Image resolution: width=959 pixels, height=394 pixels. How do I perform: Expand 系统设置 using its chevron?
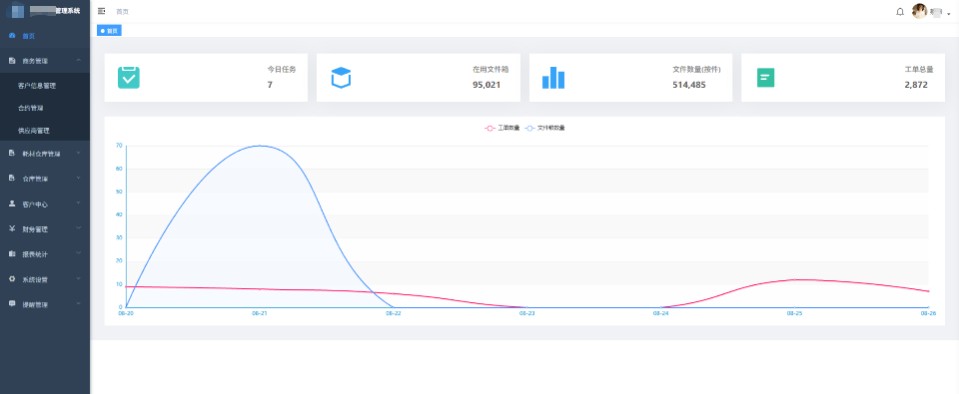[79, 278]
